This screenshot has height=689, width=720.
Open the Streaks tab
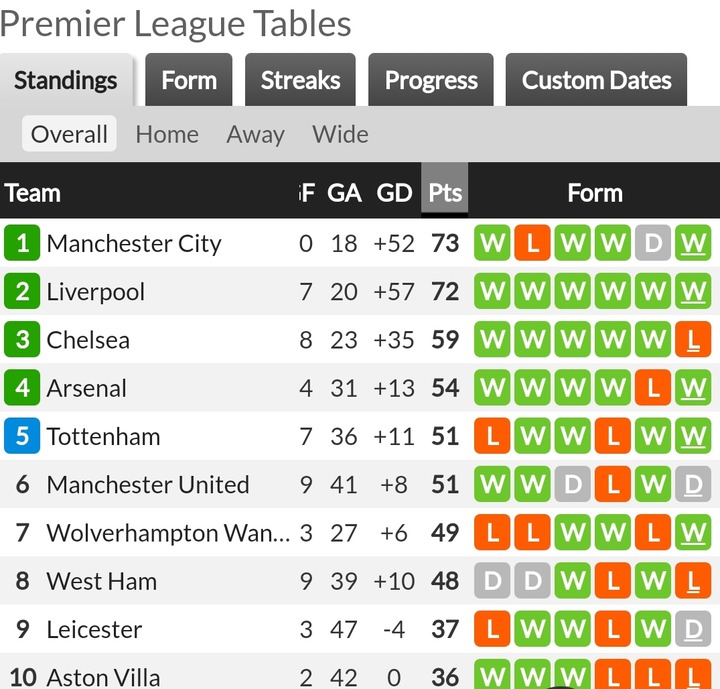click(x=300, y=80)
